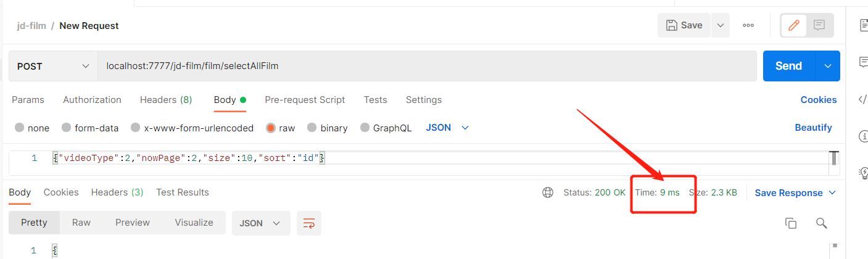
Task: Click the code snippet icon in right sidebar
Action: tap(862, 99)
